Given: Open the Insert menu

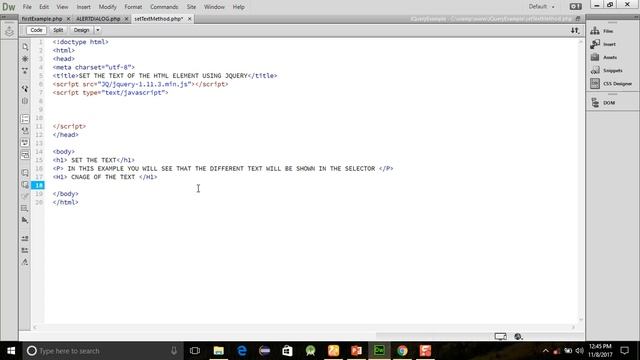Looking at the screenshot, I should 84,7.
